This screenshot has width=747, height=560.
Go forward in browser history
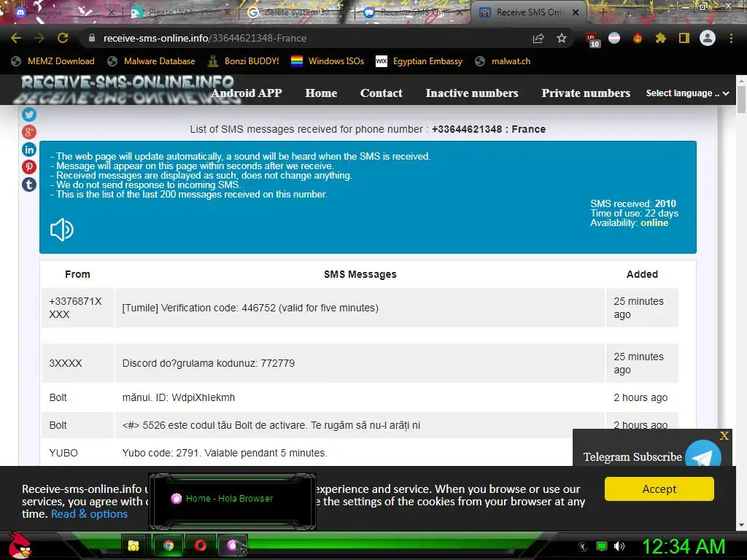coord(39,38)
